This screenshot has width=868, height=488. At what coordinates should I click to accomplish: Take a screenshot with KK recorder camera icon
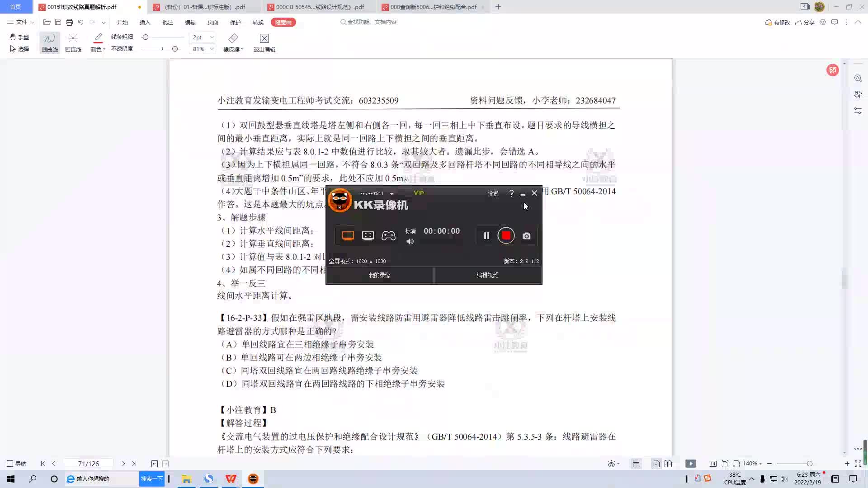[x=526, y=236]
